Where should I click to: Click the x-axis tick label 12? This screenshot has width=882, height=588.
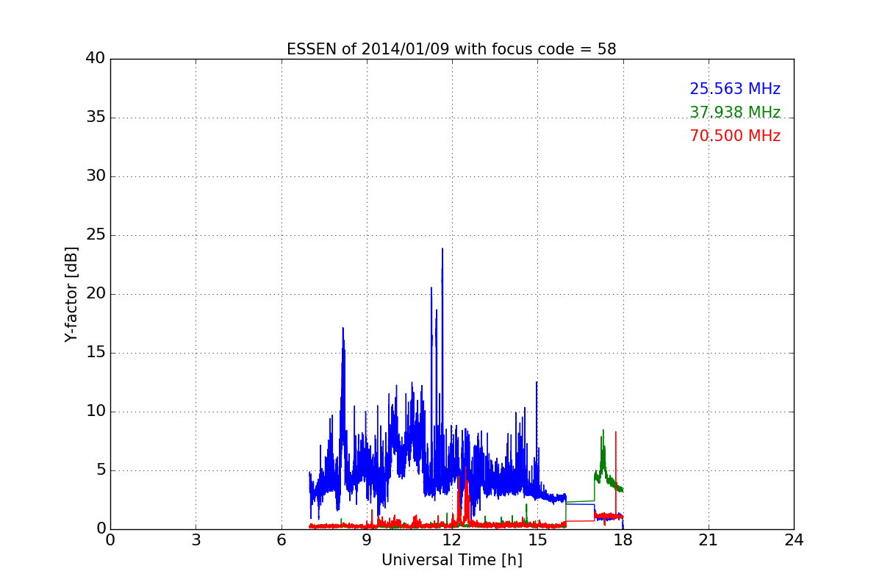pyautogui.click(x=451, y=540)
